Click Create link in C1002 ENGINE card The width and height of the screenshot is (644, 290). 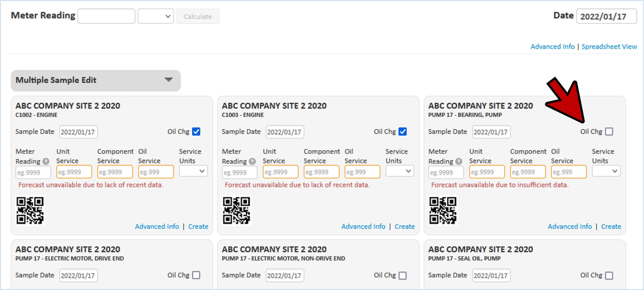(x=198, y=227)
